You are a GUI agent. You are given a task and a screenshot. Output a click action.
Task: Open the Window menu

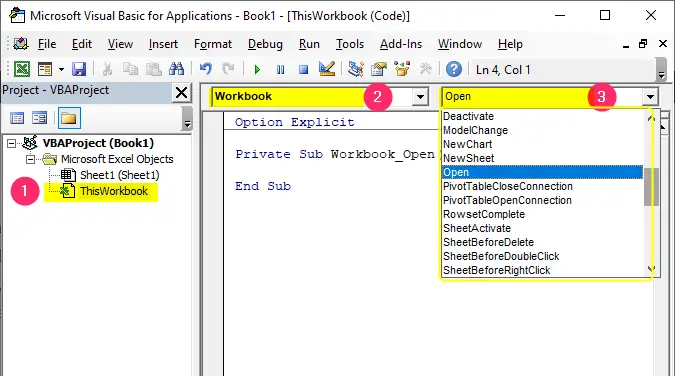coord(460,44)
